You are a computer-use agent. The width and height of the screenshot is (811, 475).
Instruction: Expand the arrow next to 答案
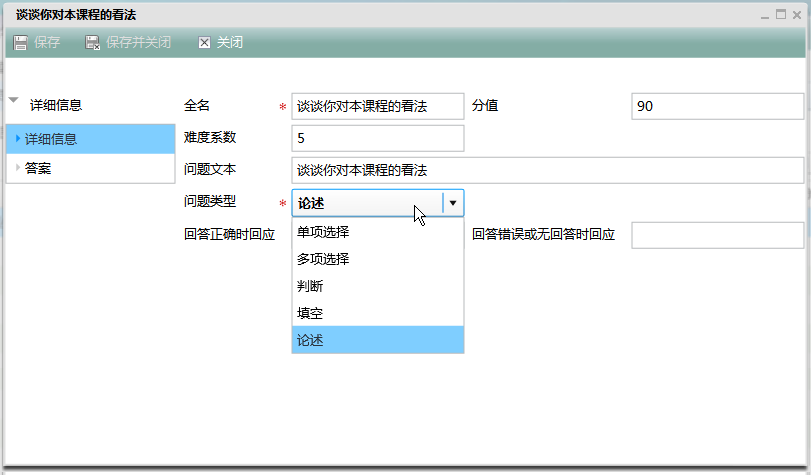click(x=18, y=168)
